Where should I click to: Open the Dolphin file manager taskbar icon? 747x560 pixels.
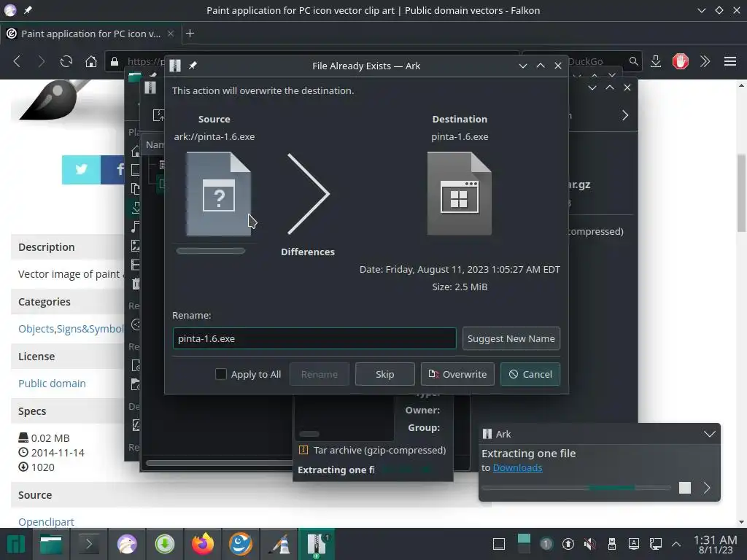tap(51, 544)
